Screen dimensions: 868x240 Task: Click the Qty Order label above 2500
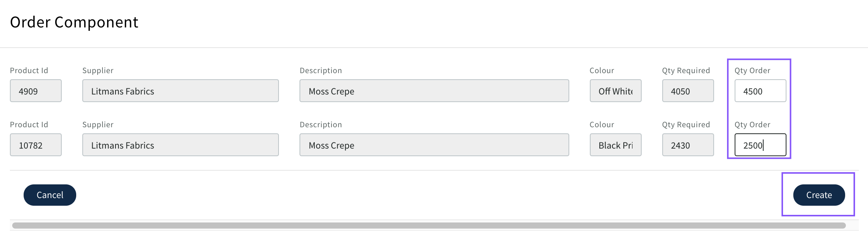click(x=752, y=125)
